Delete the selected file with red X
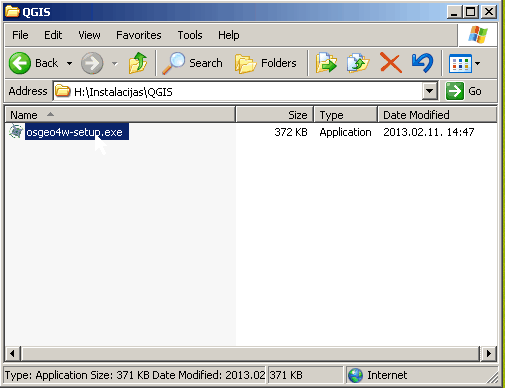 click(x=390, y=63)
